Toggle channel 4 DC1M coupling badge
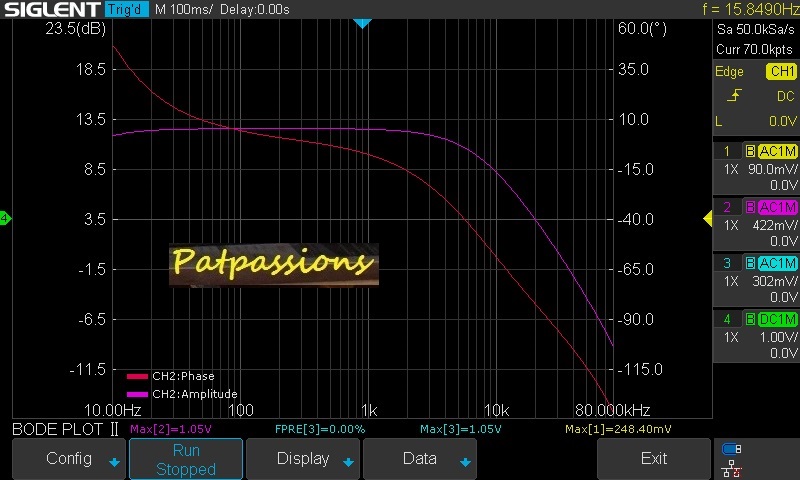This screenshot has width=800, height=480. (x=777, y=319)
